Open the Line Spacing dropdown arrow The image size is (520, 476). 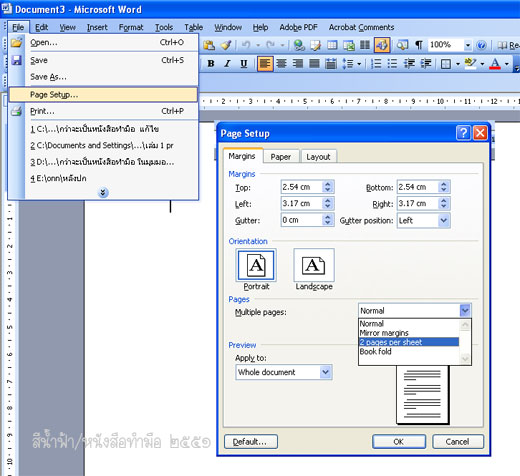click(x=359, y=63)
